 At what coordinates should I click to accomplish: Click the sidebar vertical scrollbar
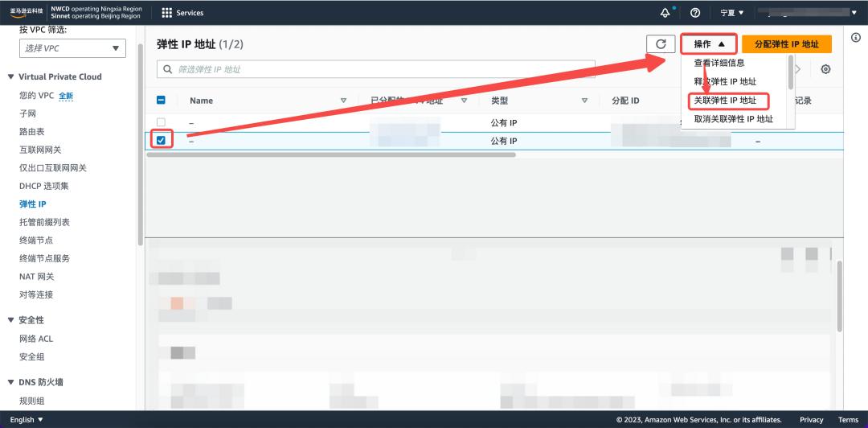coord(140,144)
